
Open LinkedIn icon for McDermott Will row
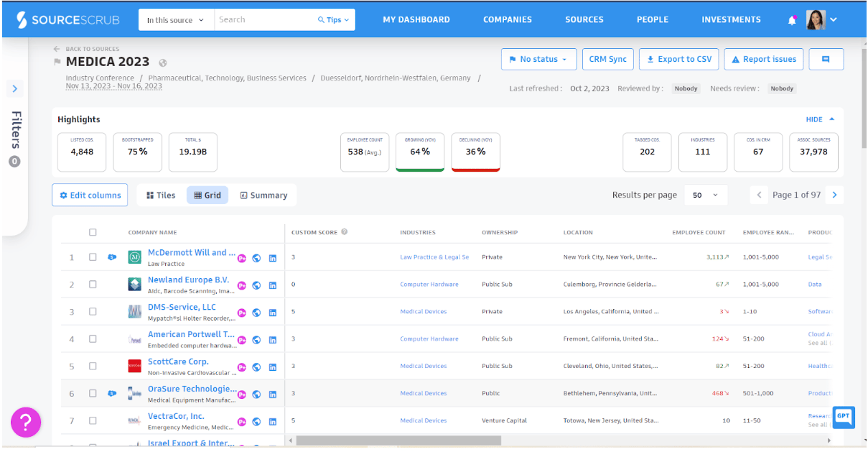tap(273, 257)
